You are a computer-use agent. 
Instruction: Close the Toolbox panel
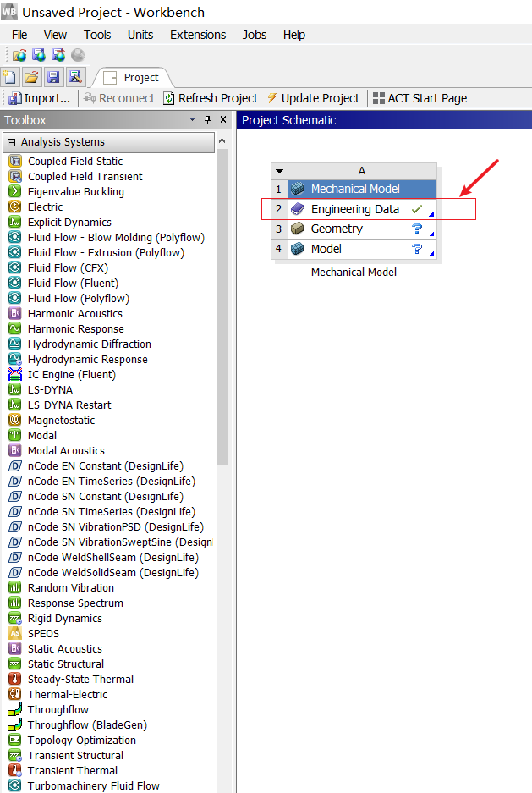click(223, 120)
